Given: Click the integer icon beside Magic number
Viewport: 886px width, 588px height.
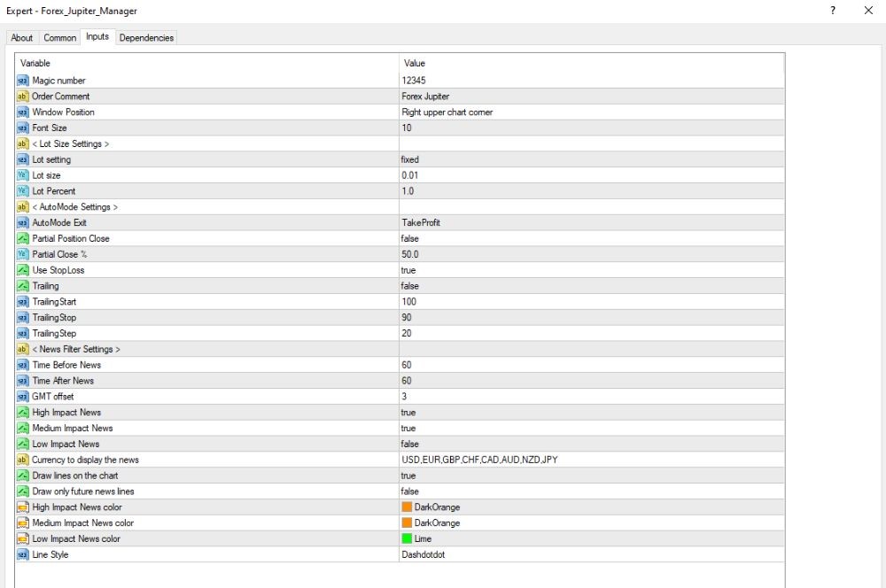Looking at the screenshot, I should [23, 81].
